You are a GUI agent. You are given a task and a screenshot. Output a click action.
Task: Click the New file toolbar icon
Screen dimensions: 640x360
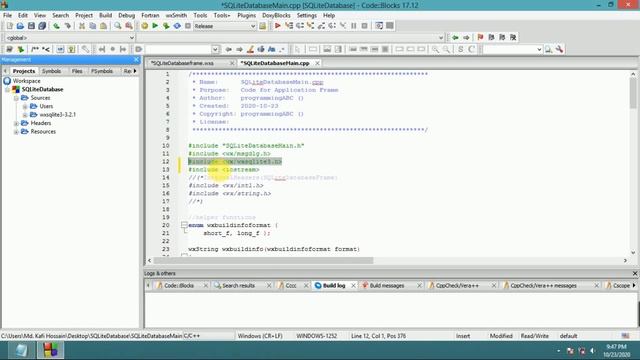coord(9,26)
